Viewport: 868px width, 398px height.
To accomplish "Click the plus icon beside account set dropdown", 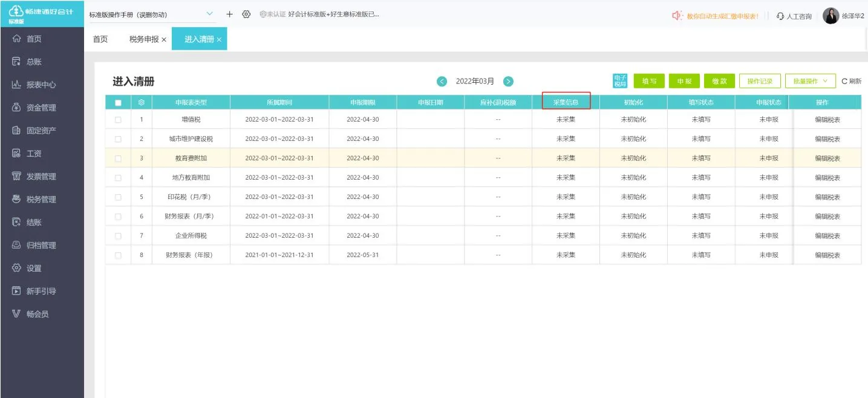I will [x=229, y=15].
